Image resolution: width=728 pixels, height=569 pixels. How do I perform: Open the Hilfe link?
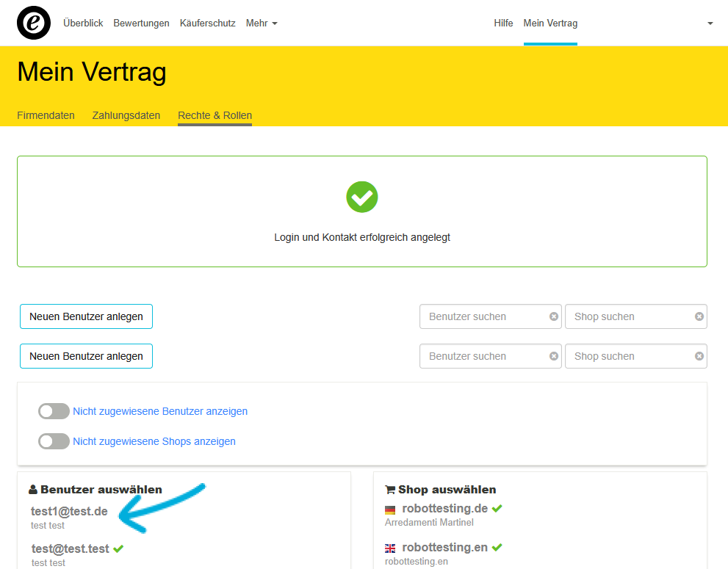coord(503,23)
